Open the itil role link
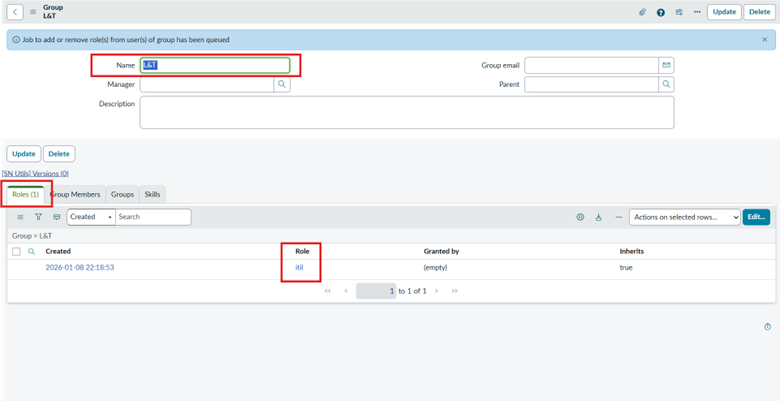Image resolution: width=780 pixels, height=401 pixels. (300, 268)
